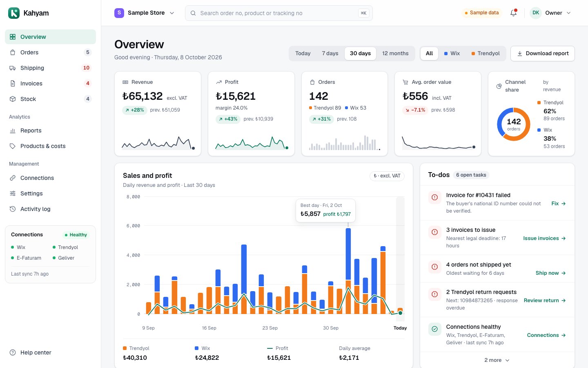Click the Products & costs tag icon
Image resolution: width=588 pixels, height=368 pixels.
13,146
